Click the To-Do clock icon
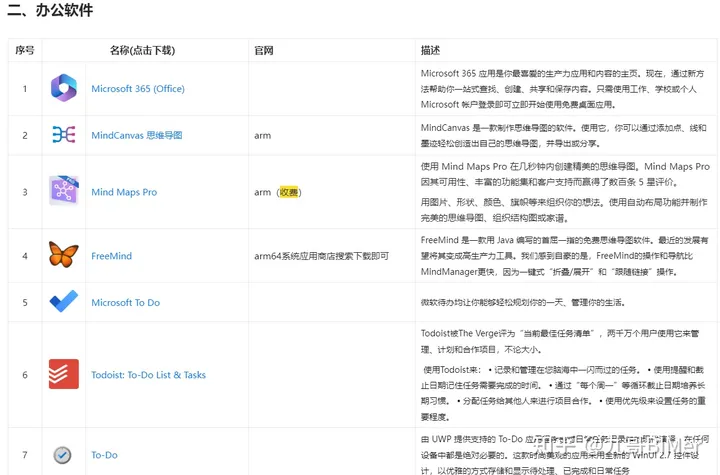Viewport: 720px width, 475px height. click(x=62, y=455)
